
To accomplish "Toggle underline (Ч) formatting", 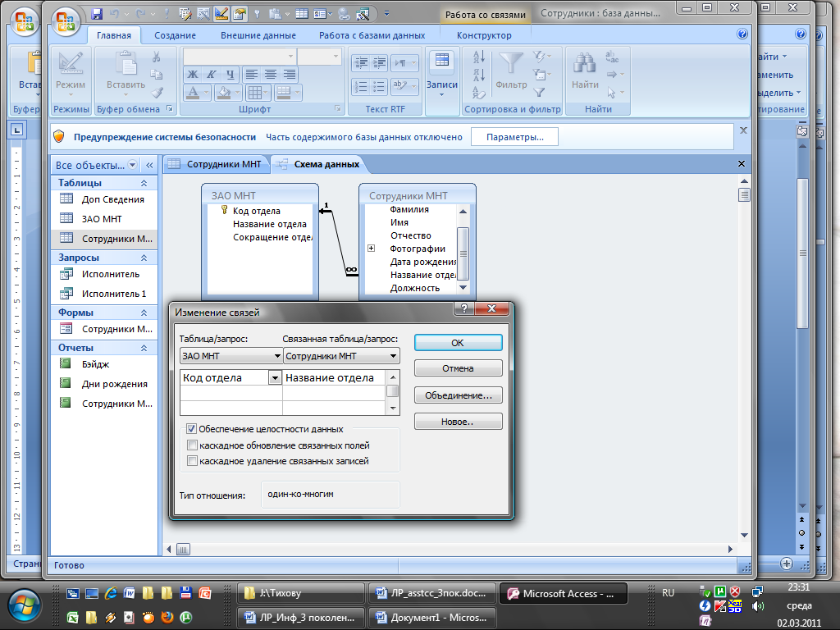I will pyautogui.click(x=230, y=75).
